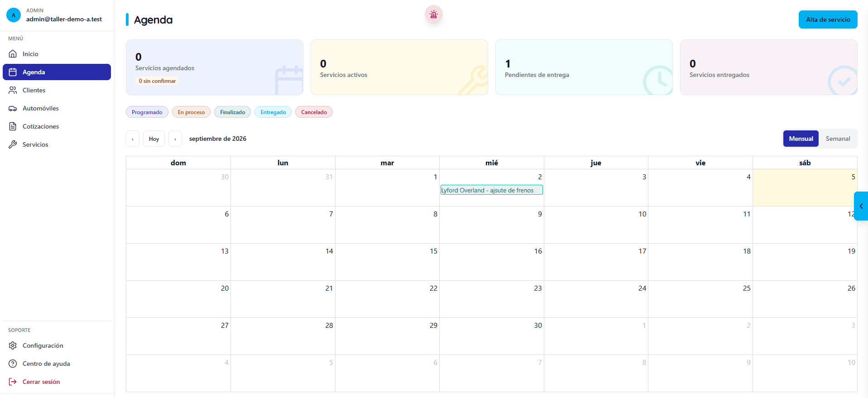Screen dimensions: 868x398
Task: Click the admin avatar circle
Action: click(14, 15)
